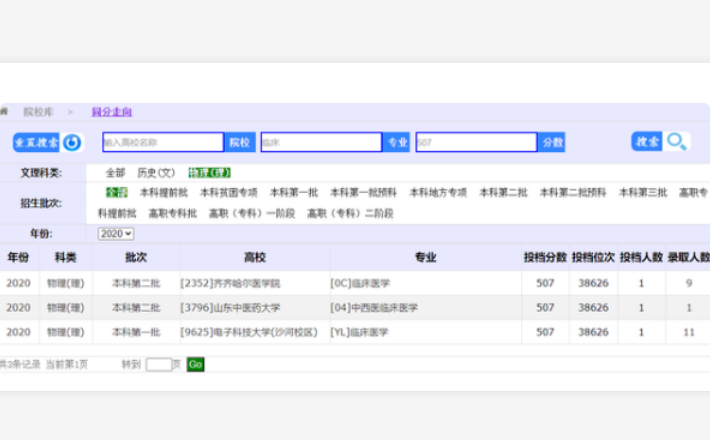Select highlighted 全部 in the 招生批次 row

point(117,192)
